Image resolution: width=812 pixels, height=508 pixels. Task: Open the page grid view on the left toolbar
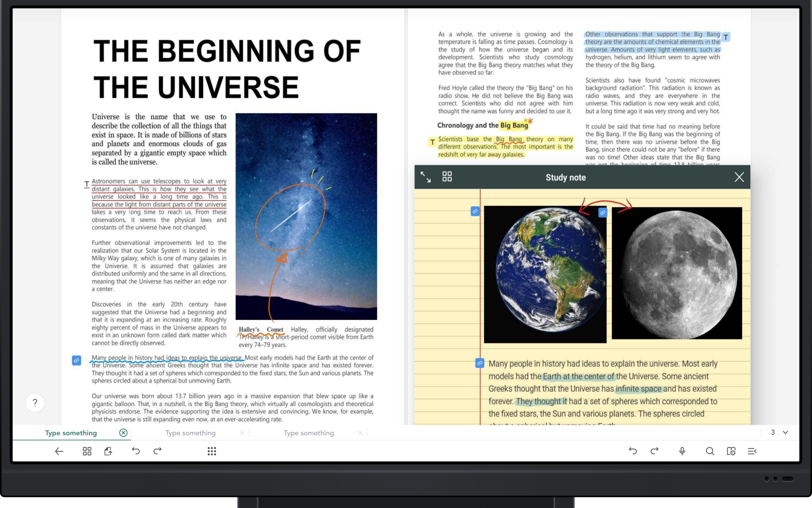[x=87, y=451]
